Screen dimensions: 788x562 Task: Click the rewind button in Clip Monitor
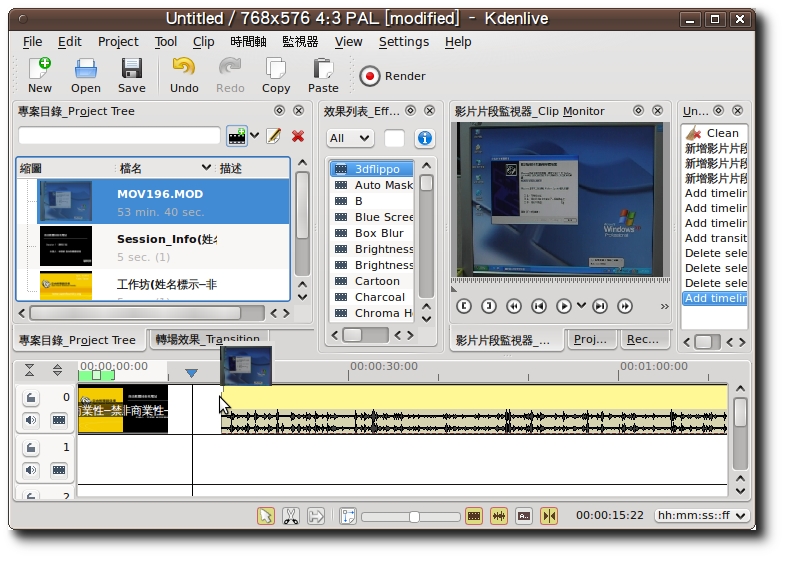pyautogui.click(x=514, y=306)
